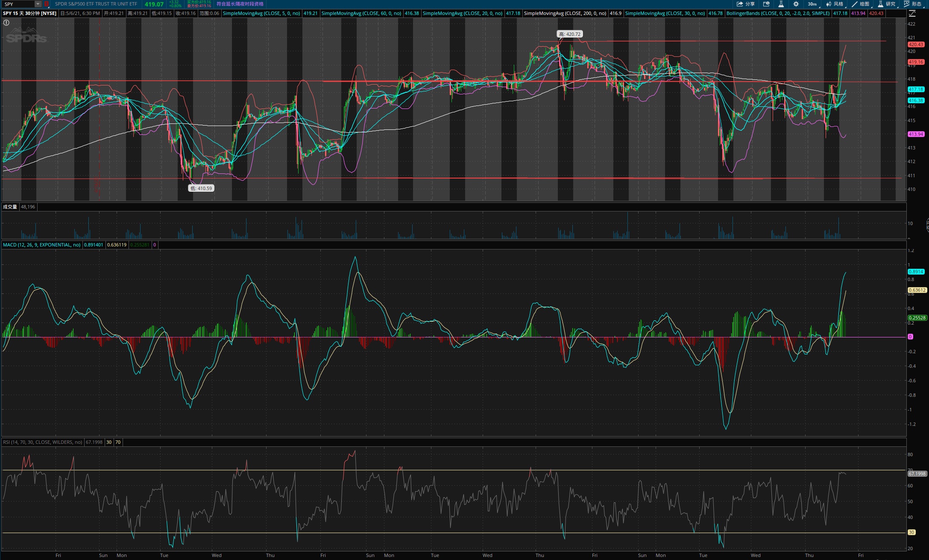Click the 413.94 magenta price axis tag
Viewport: 929px width, 560px height.
[x=916, y=134]
